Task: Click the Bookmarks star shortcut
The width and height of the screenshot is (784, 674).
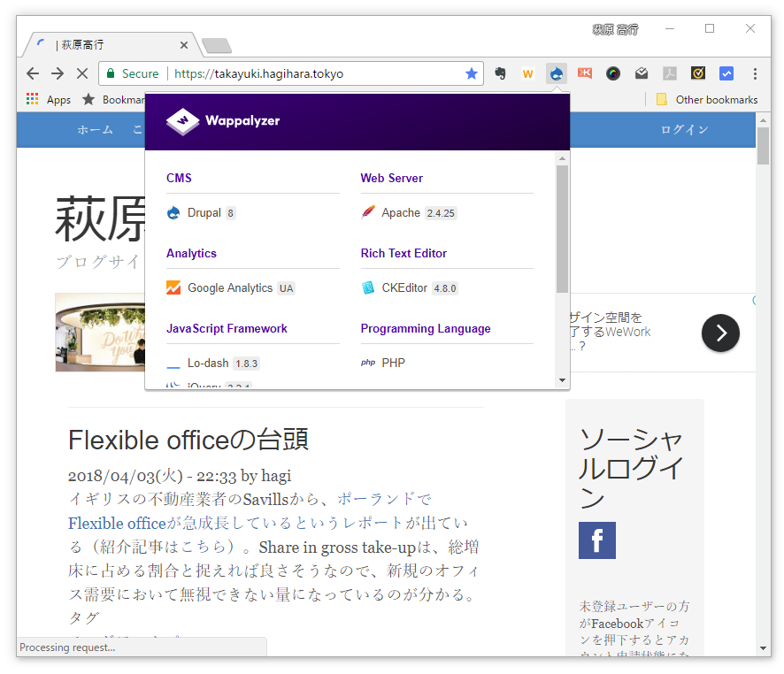Action: (x=113, y=99)
